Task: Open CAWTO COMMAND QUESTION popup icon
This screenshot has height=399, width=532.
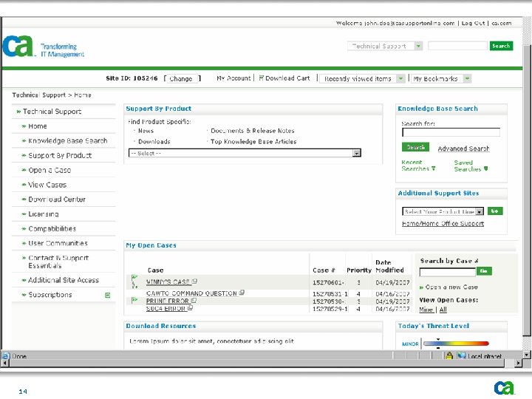Action: (242, 293)
